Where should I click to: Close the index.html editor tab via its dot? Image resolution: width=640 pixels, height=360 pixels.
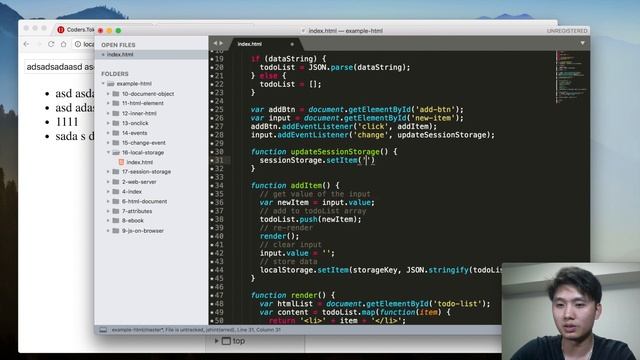click(292, 44)
